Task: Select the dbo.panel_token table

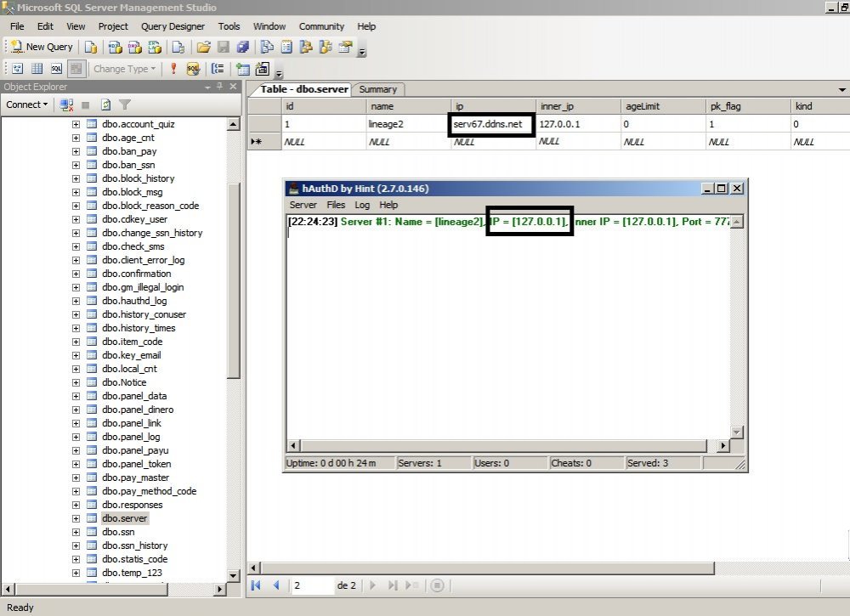Action: coord(136,464)
